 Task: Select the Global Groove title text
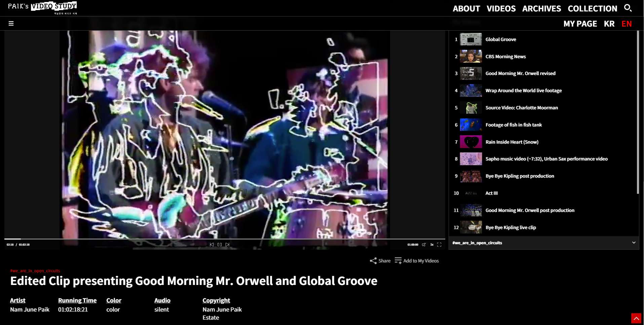(x=501, y=39)
